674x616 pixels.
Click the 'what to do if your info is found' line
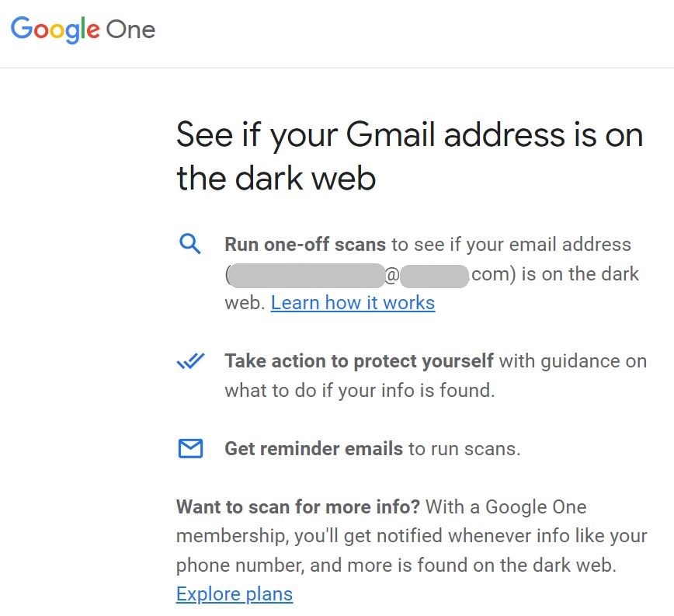point(360,390)
